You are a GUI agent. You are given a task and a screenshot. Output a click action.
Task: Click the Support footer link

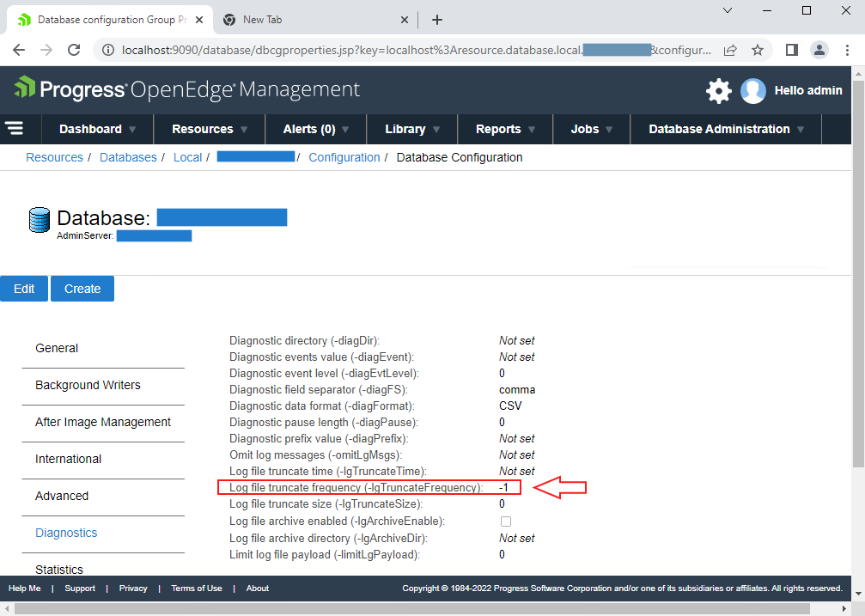[x=80, y=589]
